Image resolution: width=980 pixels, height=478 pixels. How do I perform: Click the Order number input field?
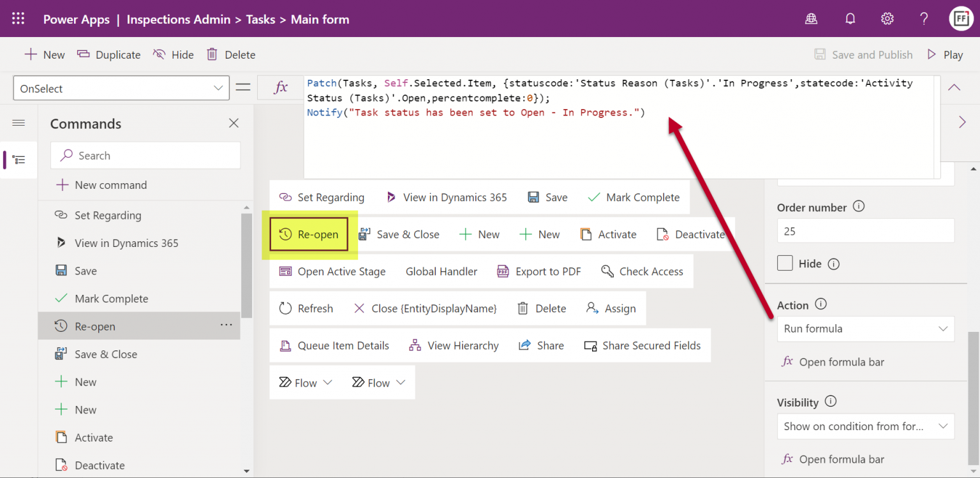click(x=865, y=231)
